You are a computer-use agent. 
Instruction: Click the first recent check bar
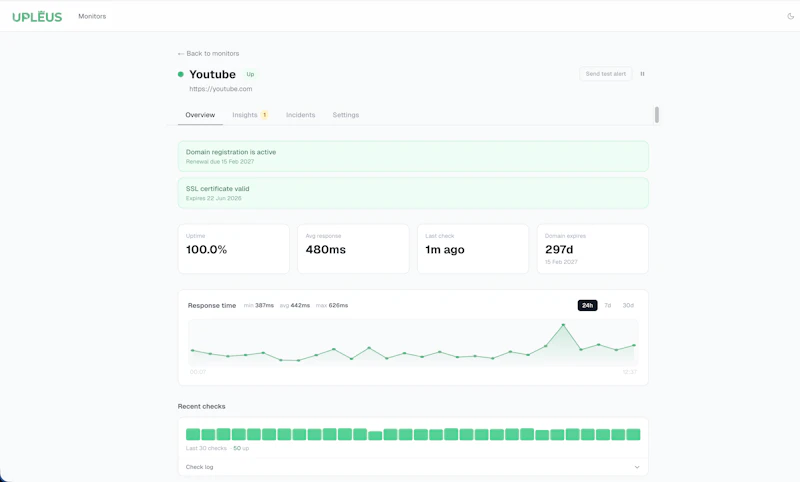(x=193, y=435)
